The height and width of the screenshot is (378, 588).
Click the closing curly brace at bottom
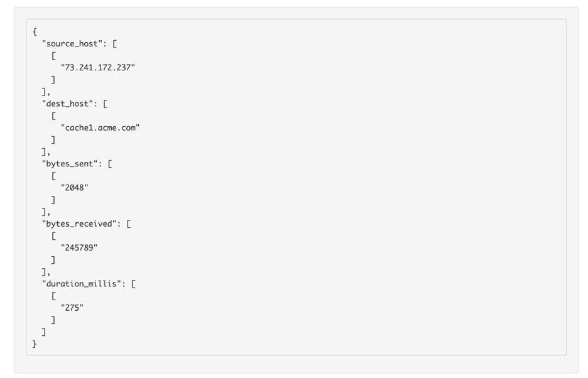[35, 344]
